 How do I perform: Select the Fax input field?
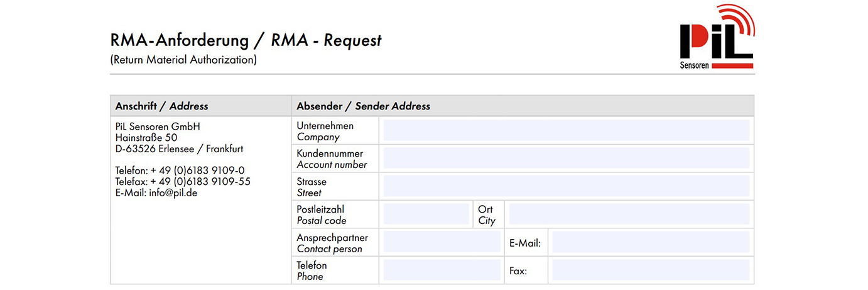pyautogui.click(x=651, y=270)
